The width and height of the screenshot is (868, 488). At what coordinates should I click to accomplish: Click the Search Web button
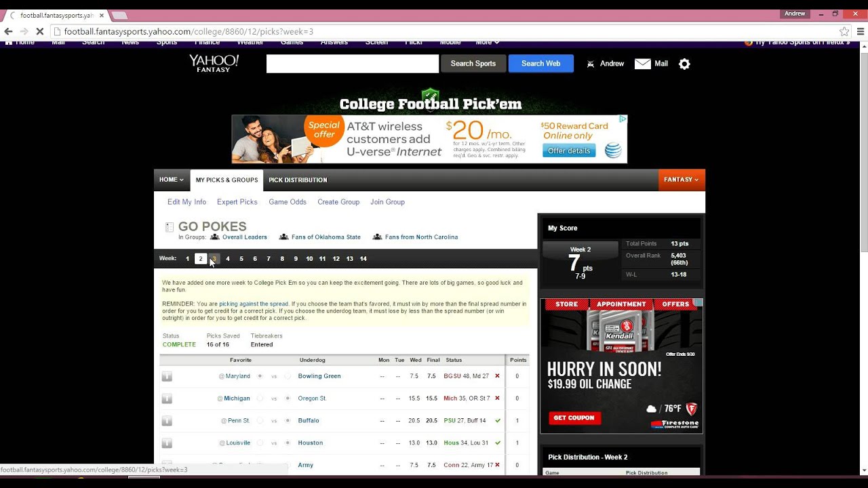tap(540, 64)
